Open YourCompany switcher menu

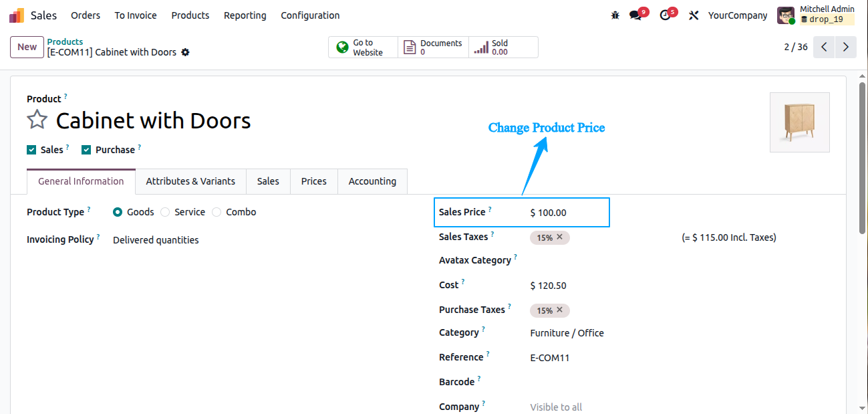click(x=738, y=15)
